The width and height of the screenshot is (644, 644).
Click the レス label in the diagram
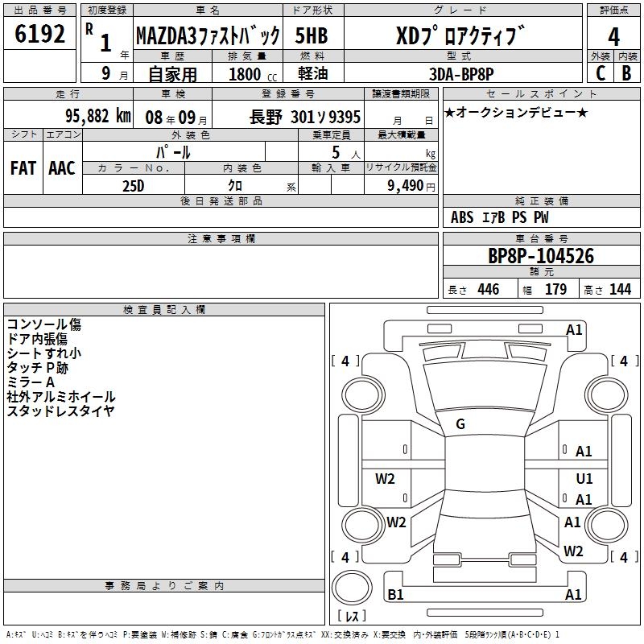point(350,616)
